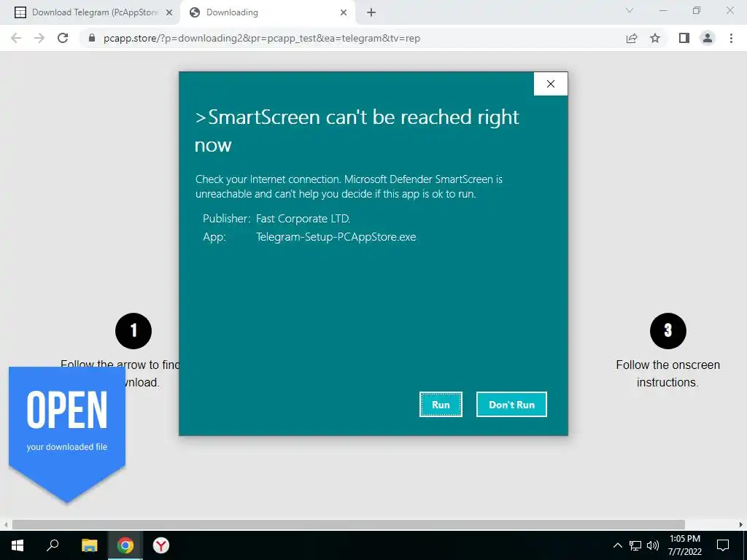Minimize the Chrome window
The height and width of the screenshot is (560, 747).
[x=663, y=10]
